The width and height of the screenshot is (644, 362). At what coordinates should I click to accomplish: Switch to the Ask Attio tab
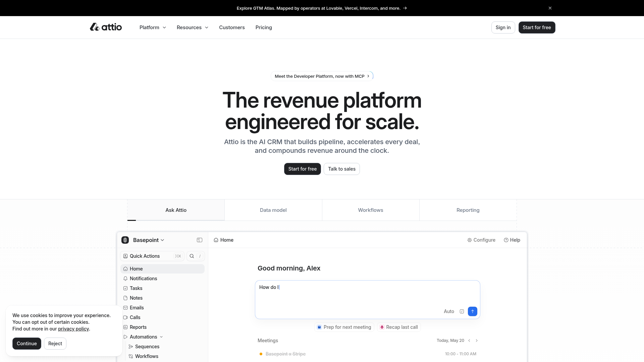(x=176, y=210)
